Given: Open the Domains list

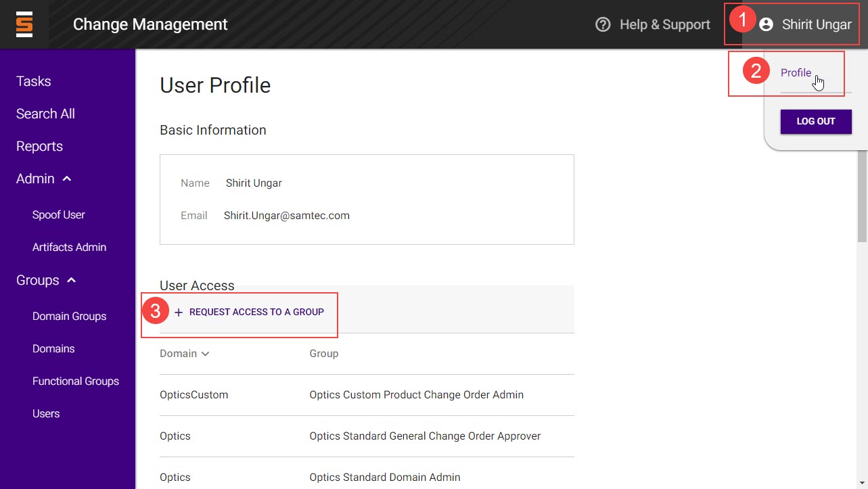Looking at the screenshot, I should 53,349.
